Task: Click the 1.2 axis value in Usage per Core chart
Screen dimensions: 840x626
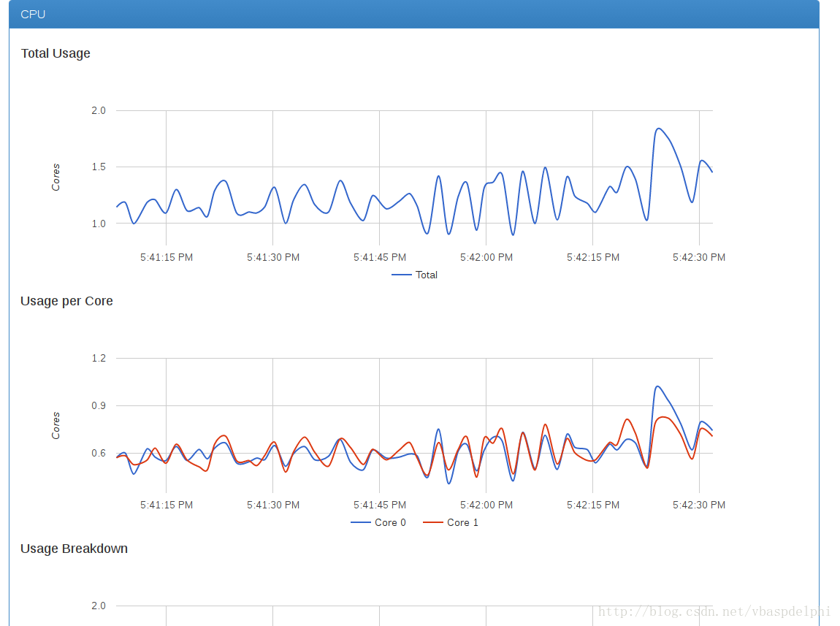Action: 99,358
